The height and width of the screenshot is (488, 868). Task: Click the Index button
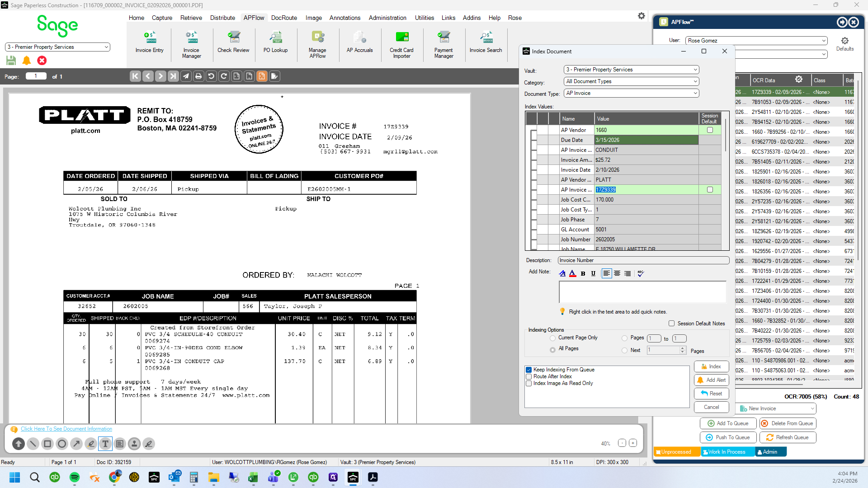coord(711,366)
